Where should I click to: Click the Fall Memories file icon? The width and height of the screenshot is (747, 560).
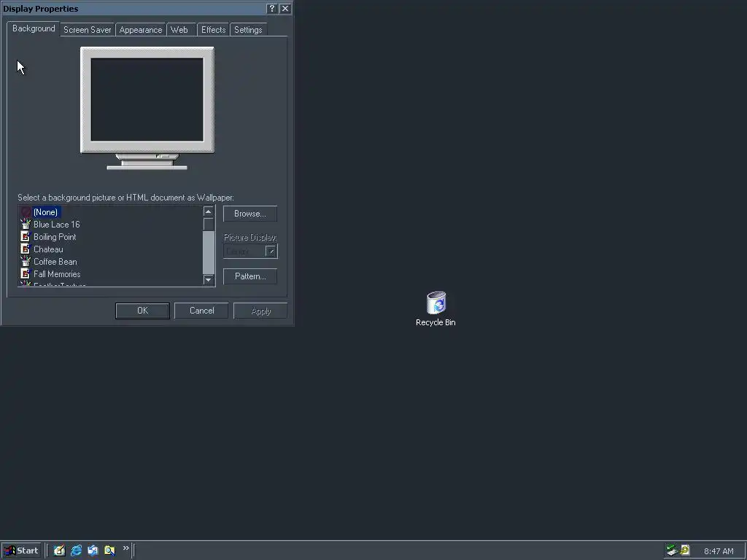click(26, 274)
